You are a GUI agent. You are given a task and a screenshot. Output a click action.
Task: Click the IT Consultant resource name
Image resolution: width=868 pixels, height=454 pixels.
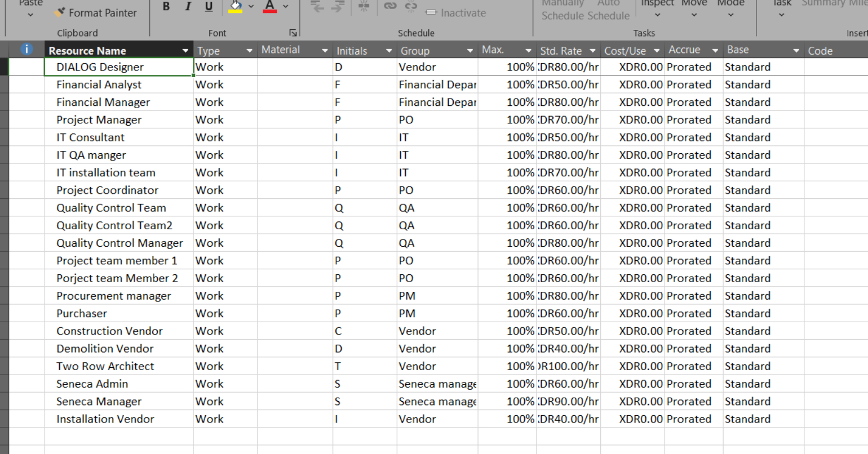(x=90, y=137)
